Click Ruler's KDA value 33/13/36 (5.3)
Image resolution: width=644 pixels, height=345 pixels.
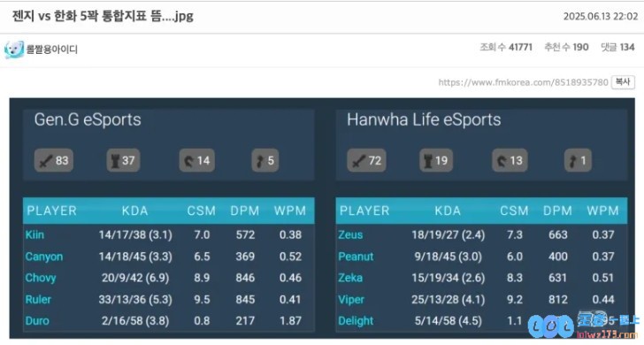[135, 299]
